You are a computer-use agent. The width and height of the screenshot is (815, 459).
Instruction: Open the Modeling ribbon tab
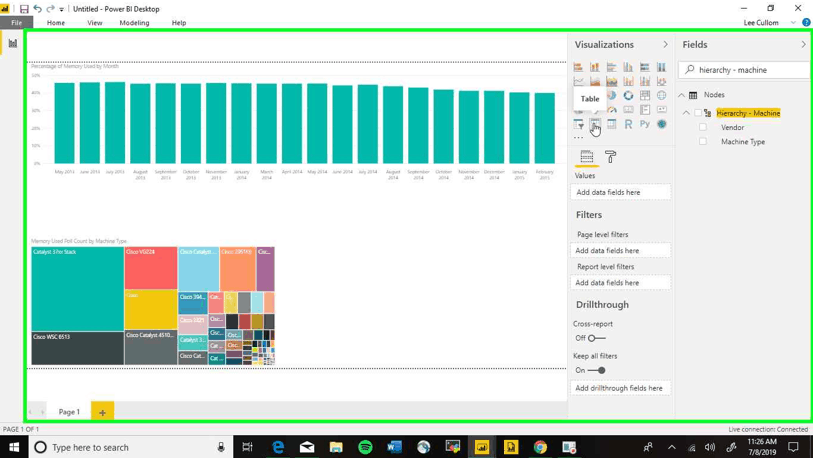(134, 23)
